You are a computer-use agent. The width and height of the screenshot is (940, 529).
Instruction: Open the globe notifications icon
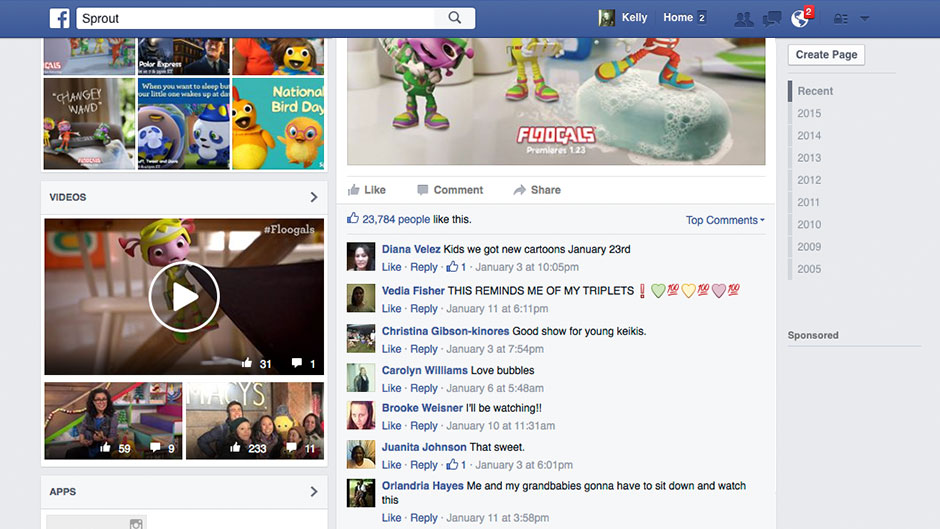[x=799, y=18]
